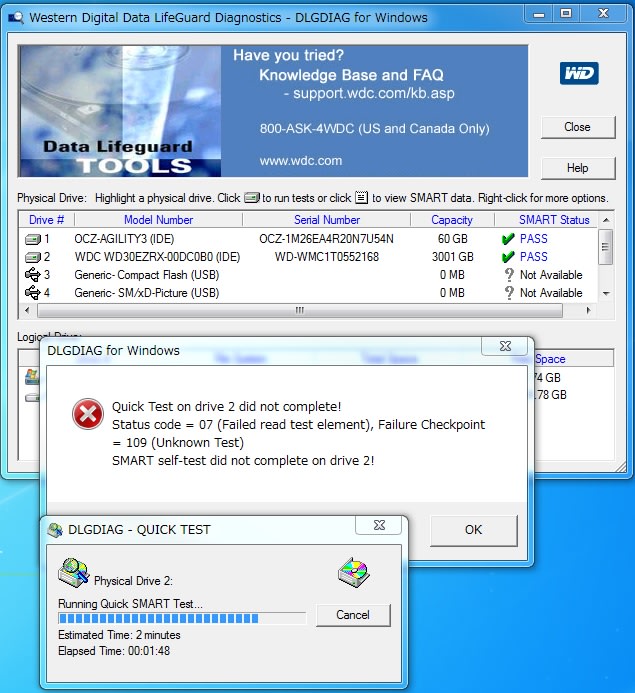This screenshot has height=693, width=635.
Task: Click the 3001 GB capacity cell
Action: coord(452,257)
